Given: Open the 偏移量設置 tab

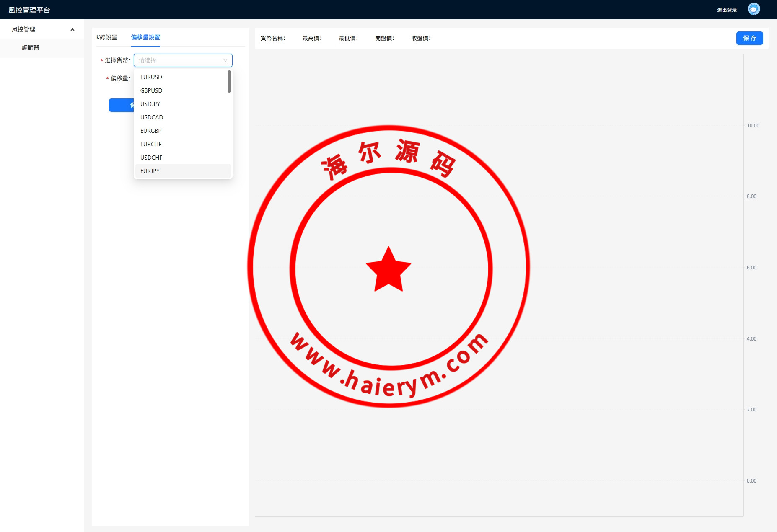Looking at the screenshot, I should point(145,37).
